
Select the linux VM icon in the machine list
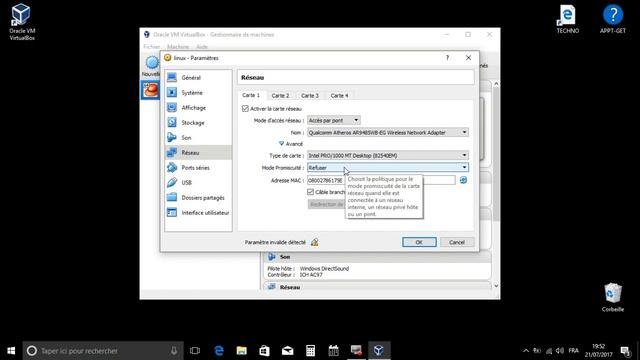pos(150,89)
